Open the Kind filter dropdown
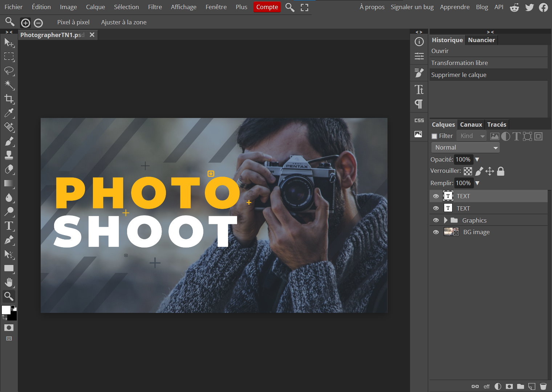Screen dimensions: 552x392 coord(471,136)
